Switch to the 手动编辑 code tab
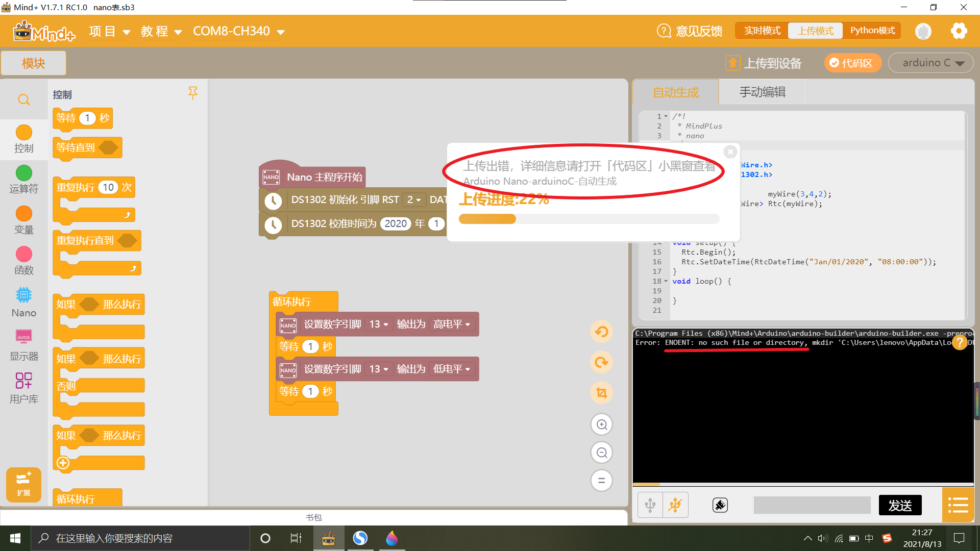This screenshot has width=980, height=551. tap(763, 92)
